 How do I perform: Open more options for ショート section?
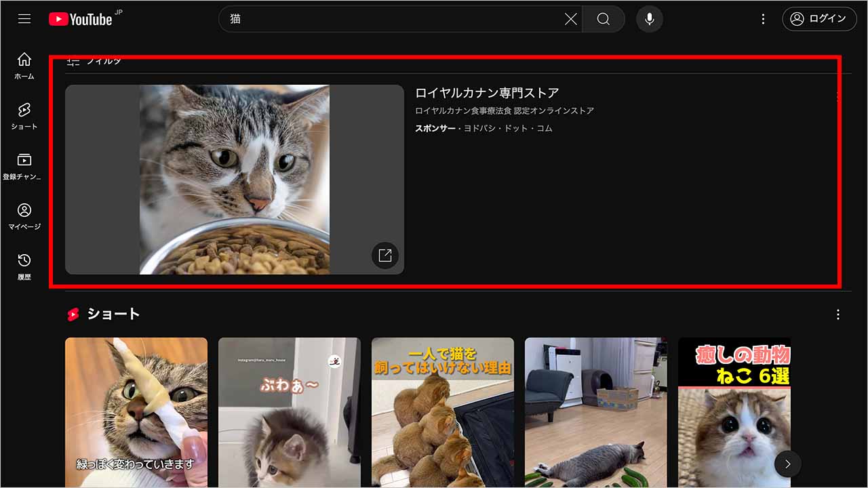tap(838, 314)
